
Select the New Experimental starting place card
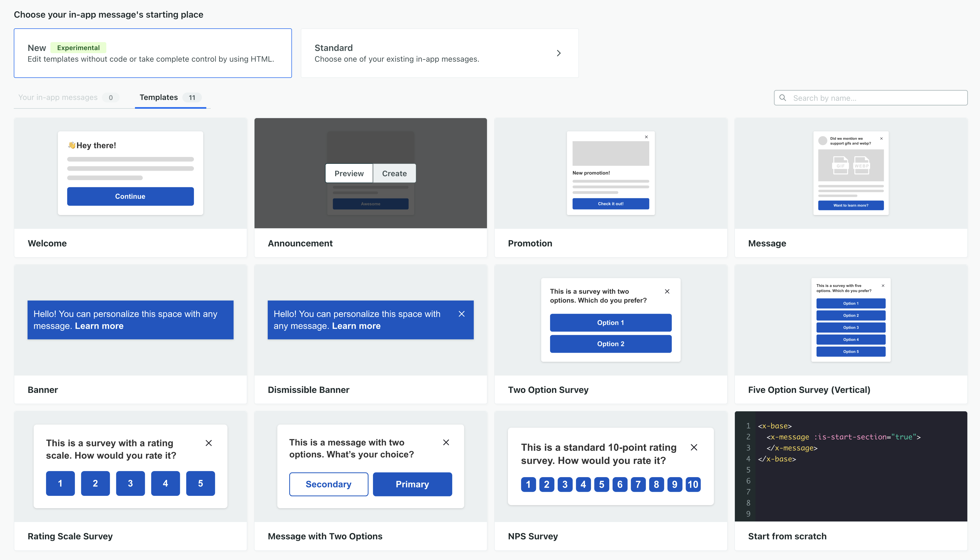[x=153, y=53]
